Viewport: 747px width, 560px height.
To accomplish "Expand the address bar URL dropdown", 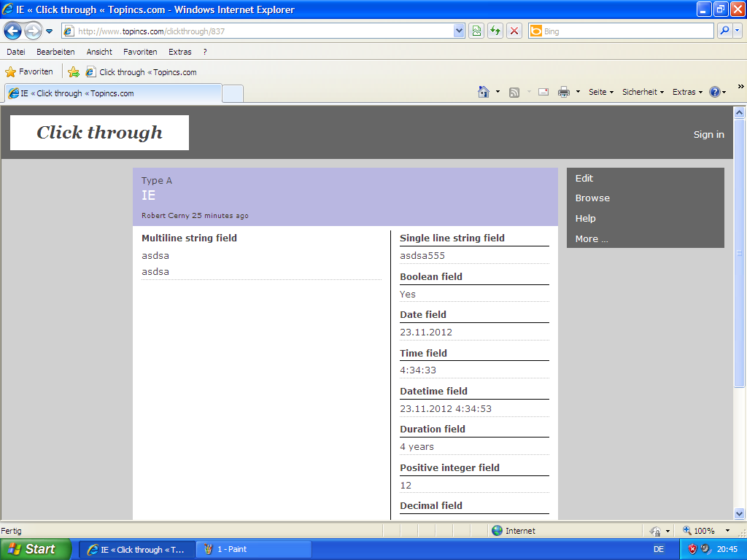I will [x=459, y=31].
